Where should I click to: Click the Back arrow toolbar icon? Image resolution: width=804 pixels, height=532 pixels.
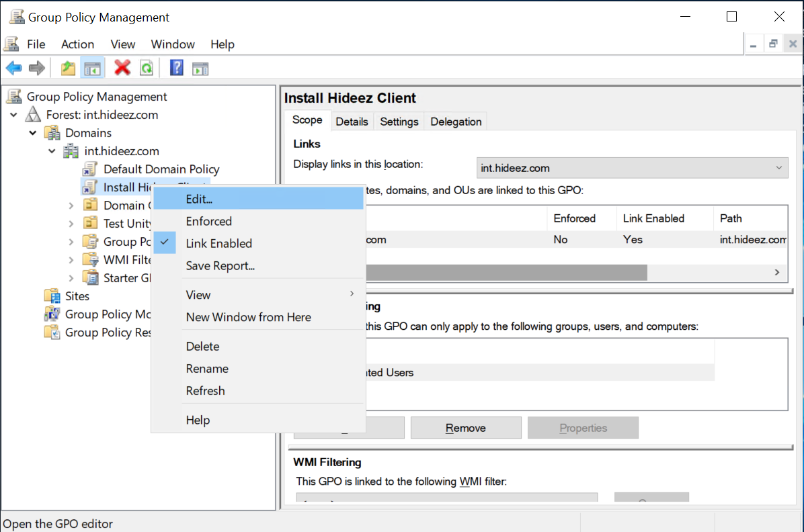coord(14,68)
